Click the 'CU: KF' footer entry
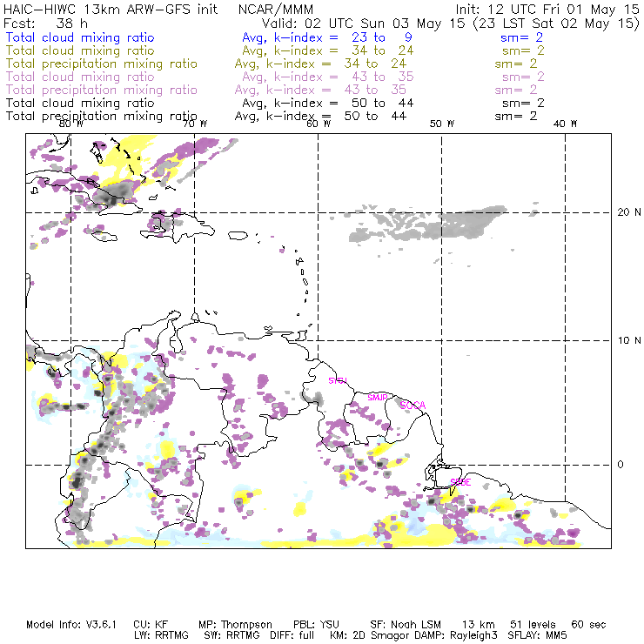The height and width of the screenshot is (644, 644). coord(151,625)
